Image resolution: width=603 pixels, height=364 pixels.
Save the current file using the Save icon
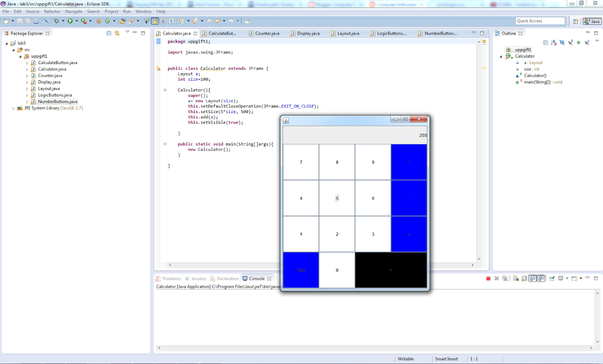20,21
